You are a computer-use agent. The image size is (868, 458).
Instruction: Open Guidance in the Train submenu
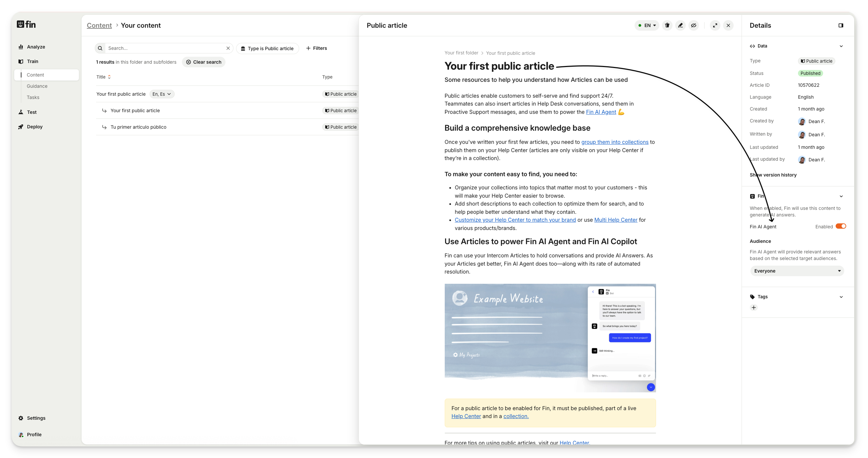[37, 86]
